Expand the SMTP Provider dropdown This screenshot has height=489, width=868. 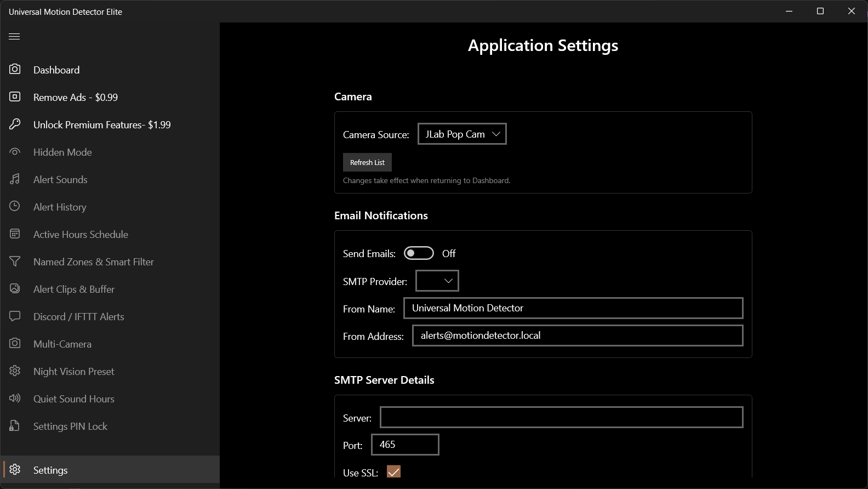click(x=437, y=281)
